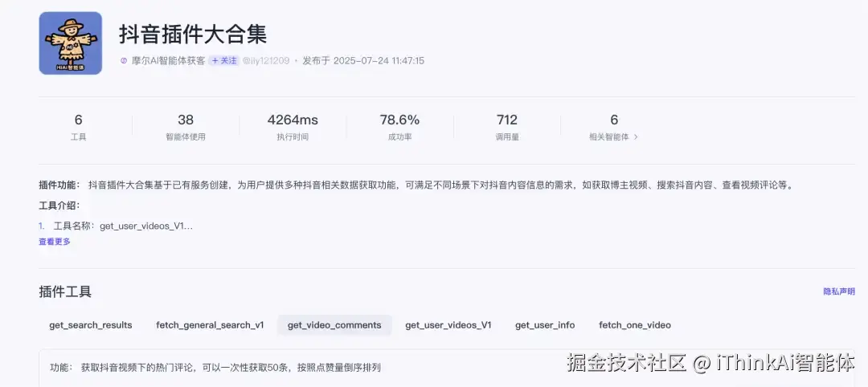The height and width of the screenshot is (387, 868).
Task: Click the 78.6% 成功率 statistic
Action: [x=399, y=127]
